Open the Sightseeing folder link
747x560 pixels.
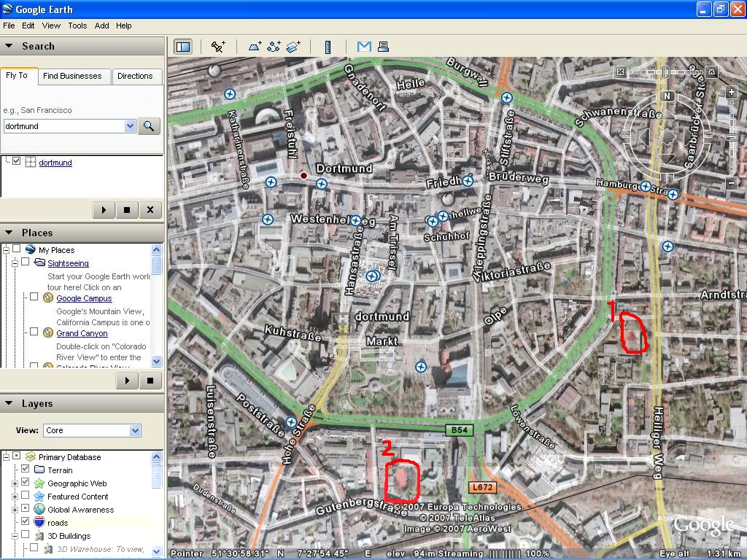(68, 263)
